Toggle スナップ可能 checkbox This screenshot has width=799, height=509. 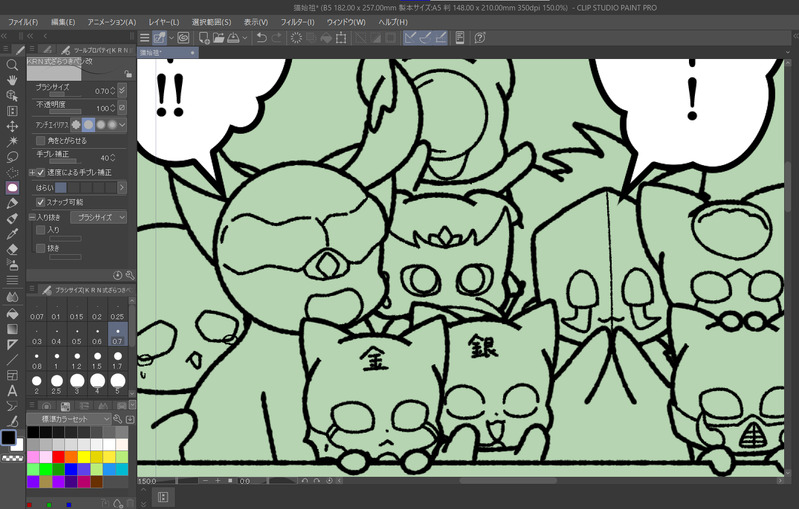[41, 202]
